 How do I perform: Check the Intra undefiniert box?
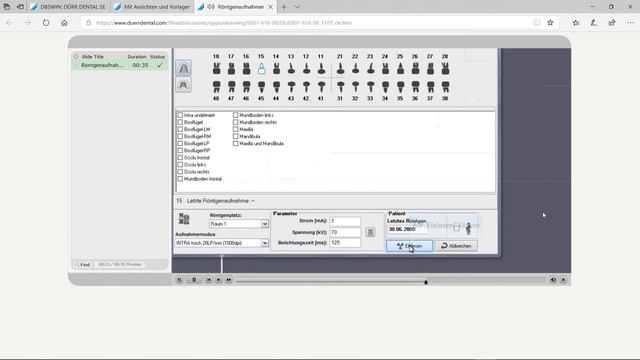(x=180, y=115)
